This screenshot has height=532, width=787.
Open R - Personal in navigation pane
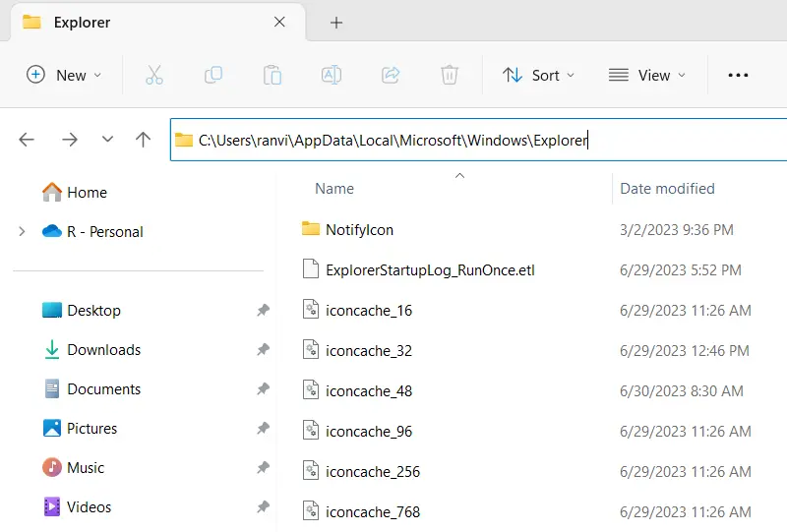[92, 231]
